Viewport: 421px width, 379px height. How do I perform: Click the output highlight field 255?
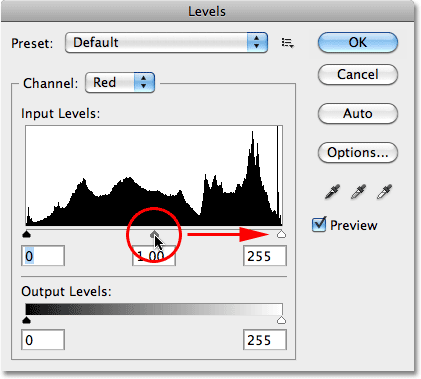[x=265, y=340]
